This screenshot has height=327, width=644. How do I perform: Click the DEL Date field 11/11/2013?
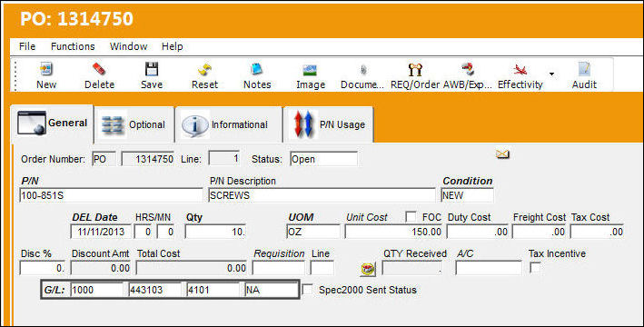[101, 232]
